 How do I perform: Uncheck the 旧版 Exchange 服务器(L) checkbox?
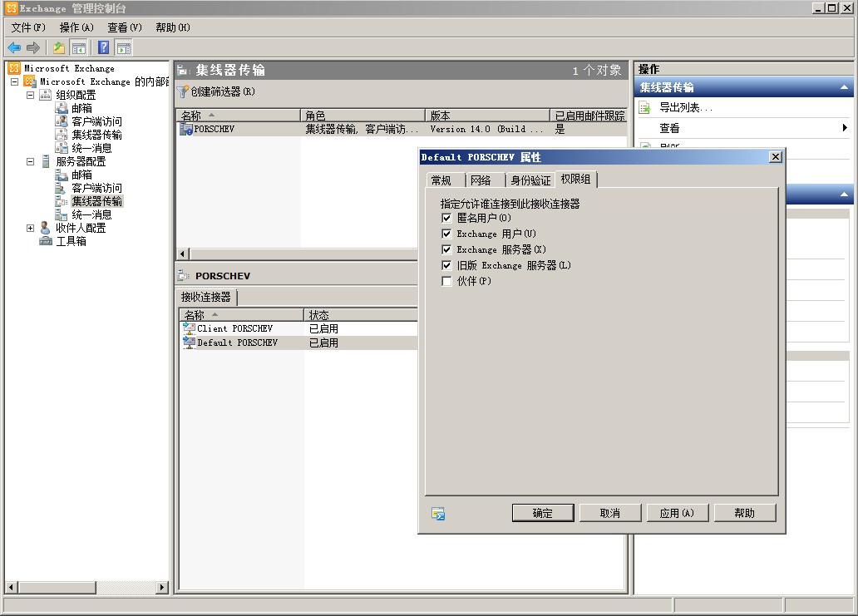point(446,265)
